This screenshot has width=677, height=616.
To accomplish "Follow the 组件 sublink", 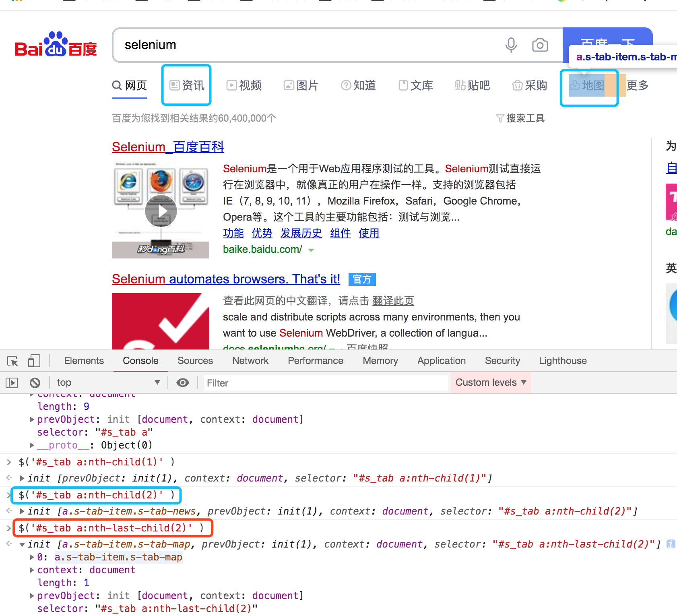I will (x=340, y=233).
